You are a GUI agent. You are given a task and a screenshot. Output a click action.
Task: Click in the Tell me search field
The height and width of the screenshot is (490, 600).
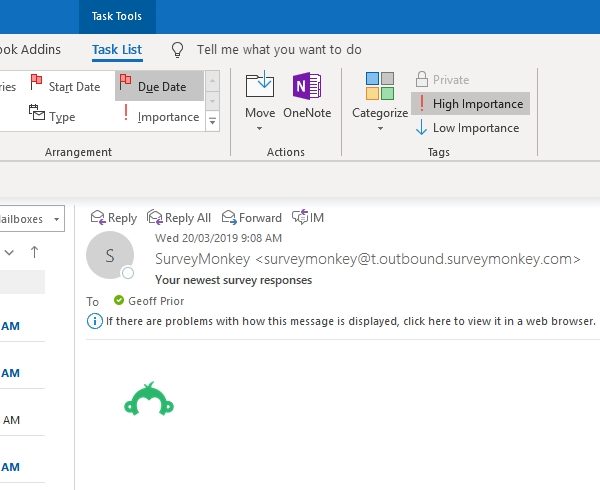[279, 50]
